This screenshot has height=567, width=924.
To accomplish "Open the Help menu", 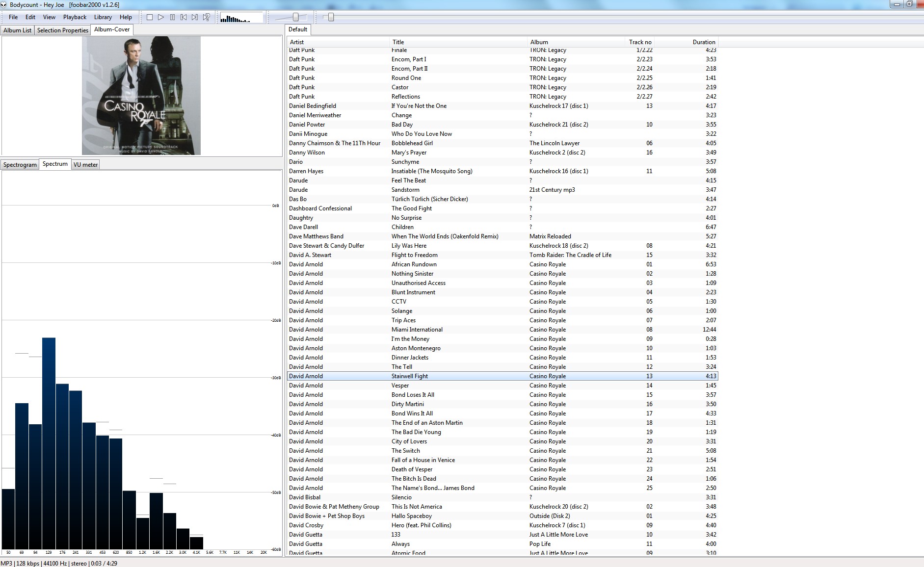I will [x=126, y=17].
